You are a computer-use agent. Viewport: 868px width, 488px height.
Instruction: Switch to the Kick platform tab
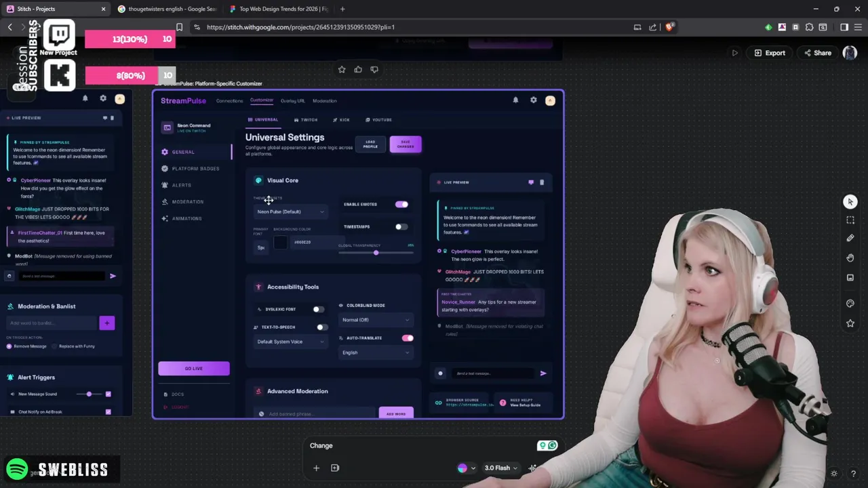pos(342,120)
